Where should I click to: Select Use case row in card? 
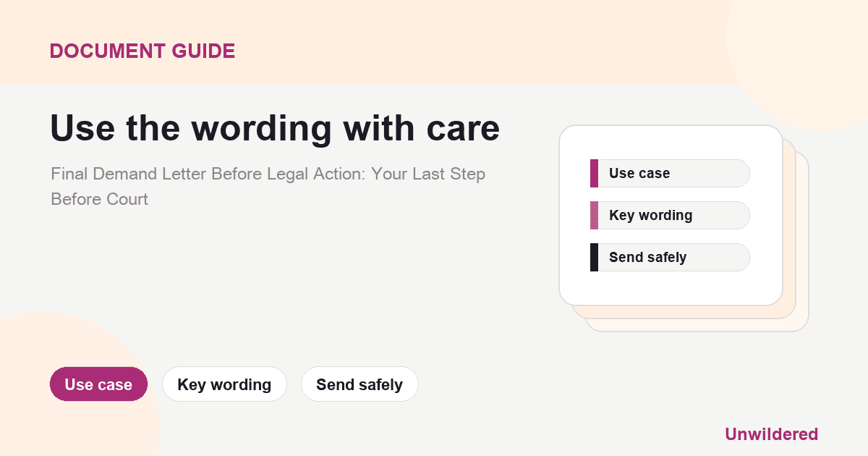coord(670,173)
